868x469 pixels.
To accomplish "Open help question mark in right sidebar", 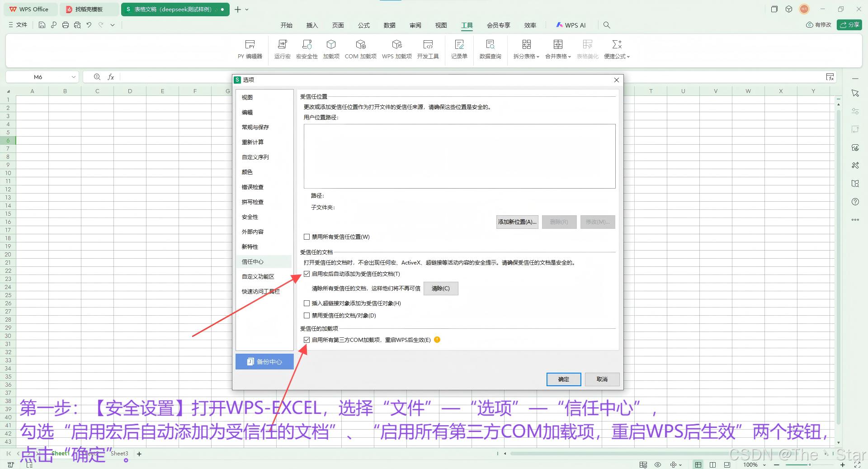I will [x=855, y=202].
